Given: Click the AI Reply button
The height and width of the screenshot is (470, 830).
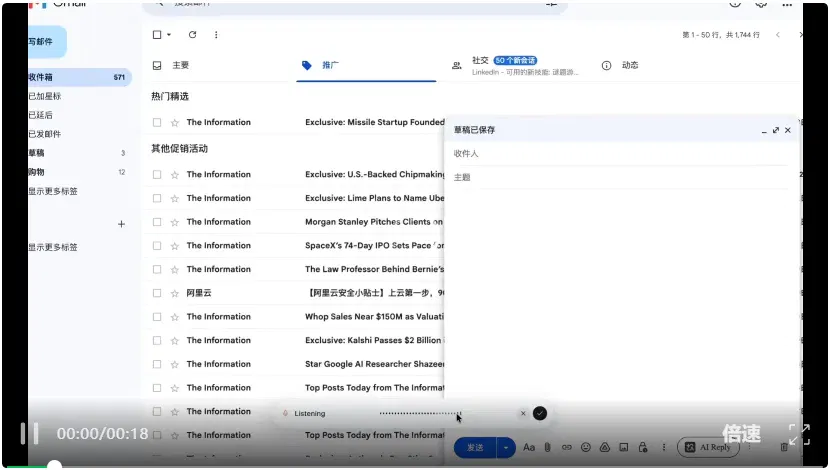Looking at the screenshot, I should tap(708, 447).
